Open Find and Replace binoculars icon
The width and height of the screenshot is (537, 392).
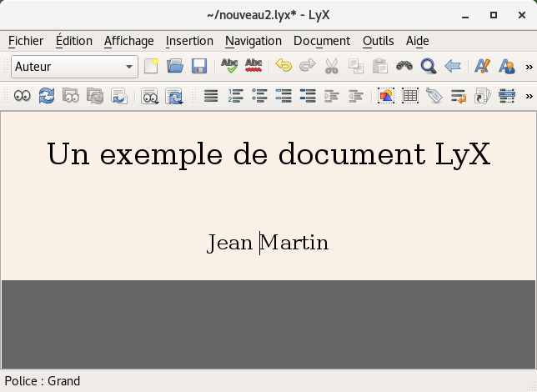coord(404,66)
